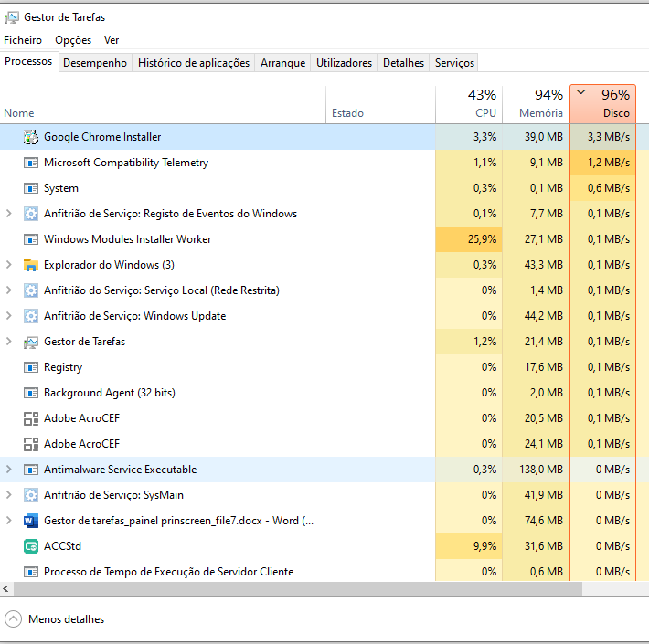Click Menos detalhes link text
The width and height of the screenshot is (649, 644).
pyautogui.click(x=66, y=619)
